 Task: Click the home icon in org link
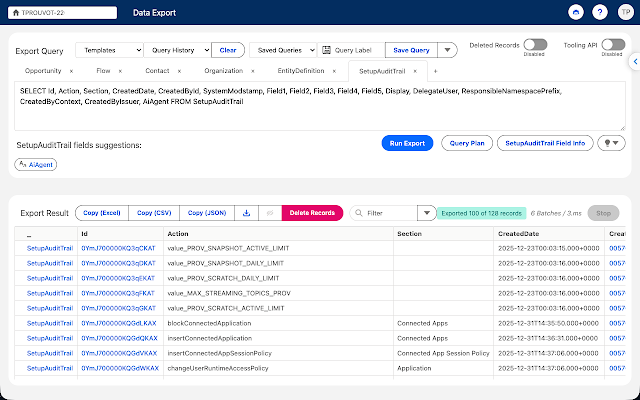(x=16, y=13)
